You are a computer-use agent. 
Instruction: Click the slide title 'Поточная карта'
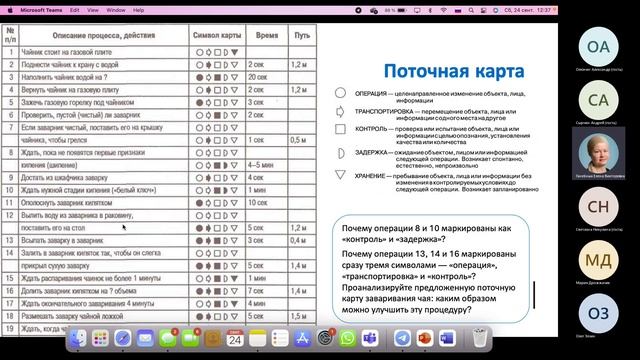click(454, 71)
